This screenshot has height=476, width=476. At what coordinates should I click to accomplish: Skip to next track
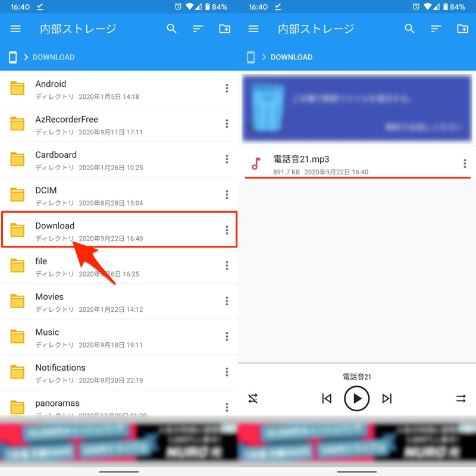(387, 399)
